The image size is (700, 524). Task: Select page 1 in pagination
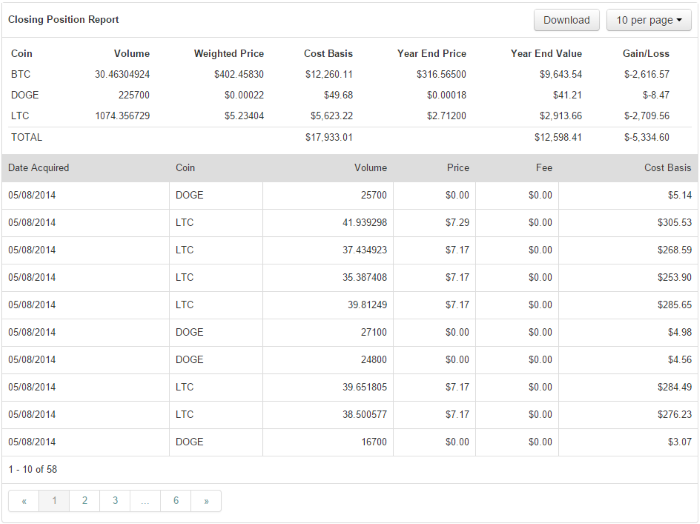[54, 501]
